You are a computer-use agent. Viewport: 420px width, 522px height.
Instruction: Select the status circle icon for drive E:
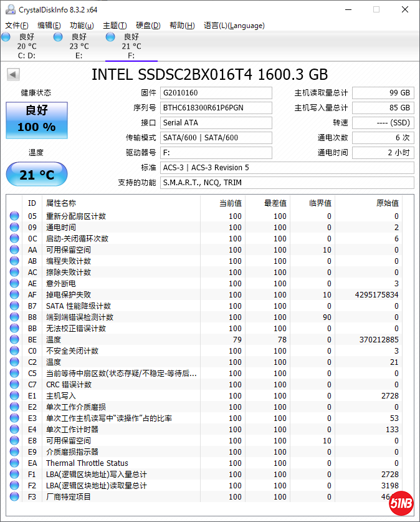[x=58, y=37]
